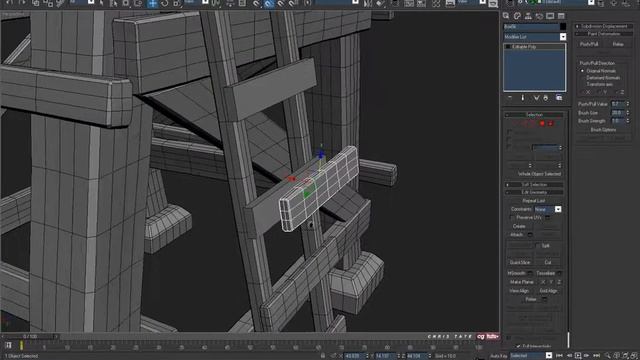Open the Create command panel tab
640x360 pixels.
tap(506, 16)
